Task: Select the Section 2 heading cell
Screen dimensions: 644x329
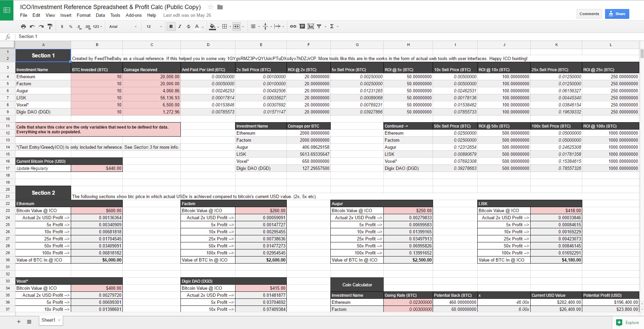Action: click(43, 193)
